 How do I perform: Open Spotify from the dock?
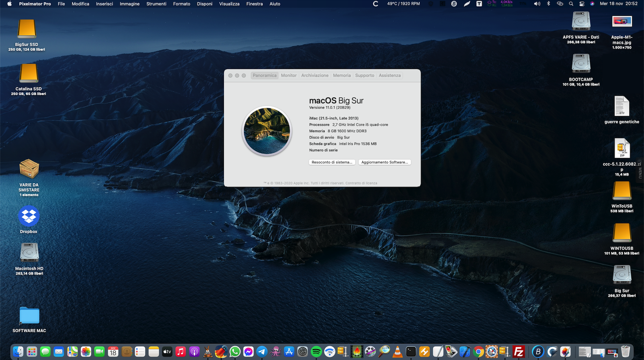(x=316, y=352)
